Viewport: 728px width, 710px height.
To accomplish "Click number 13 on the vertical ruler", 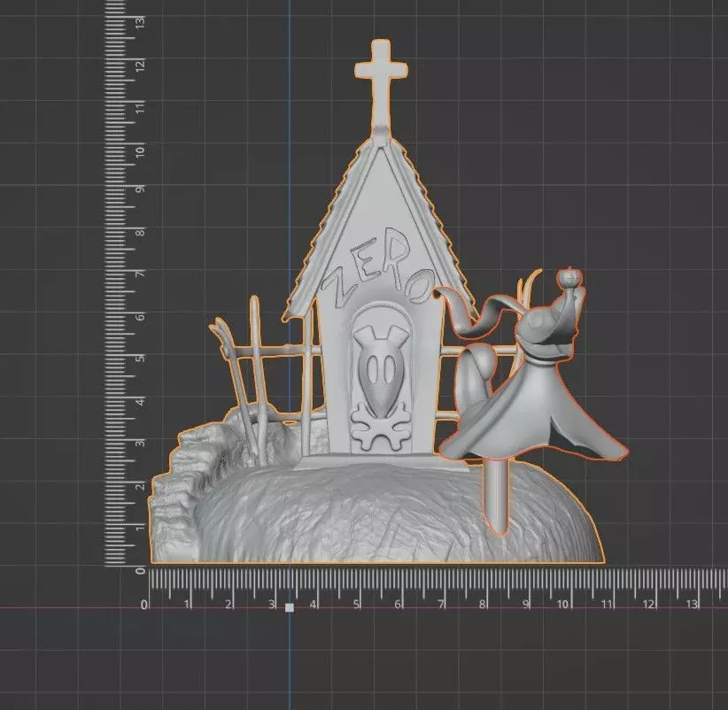I will [x=140, y=22].
